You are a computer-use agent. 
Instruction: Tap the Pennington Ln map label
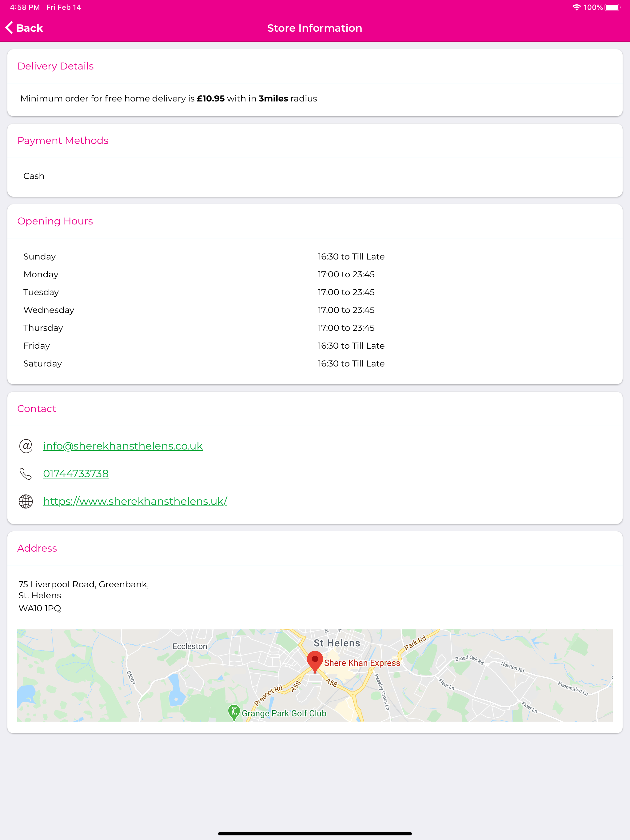coord(573,688)
